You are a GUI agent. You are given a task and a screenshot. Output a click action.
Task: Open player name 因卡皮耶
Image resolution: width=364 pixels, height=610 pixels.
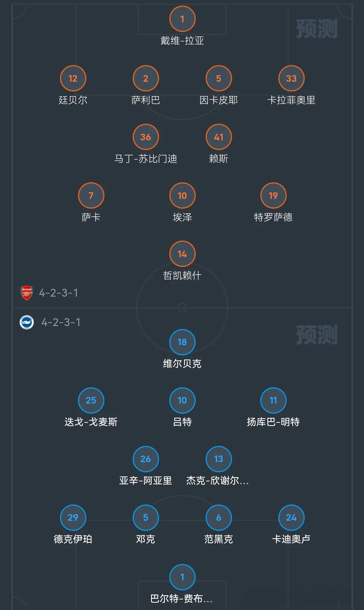(x=219, y=100)
